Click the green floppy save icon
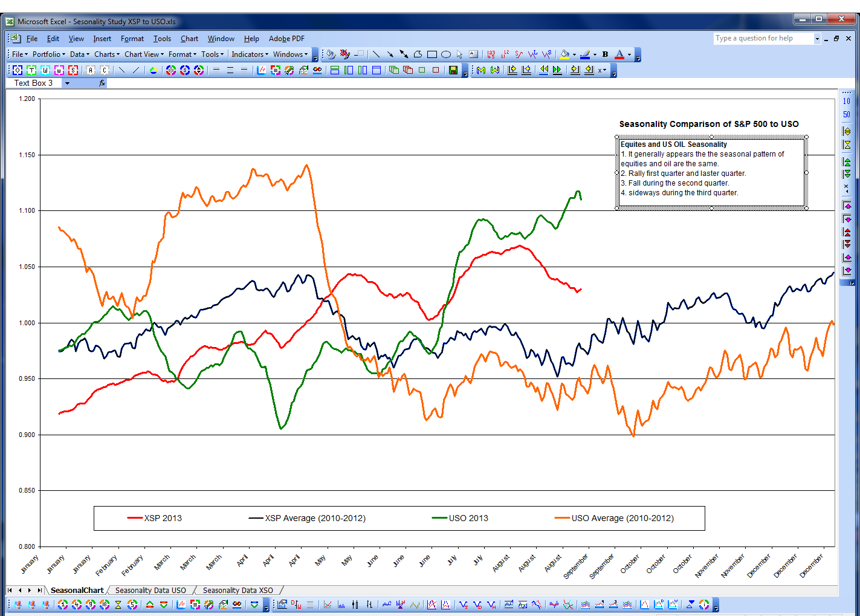The width and height of the screenshot is (860, 616). click(453, 70)
